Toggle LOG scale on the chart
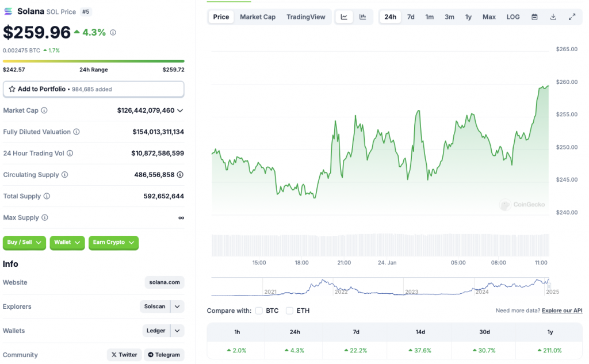 click(512, 17)
